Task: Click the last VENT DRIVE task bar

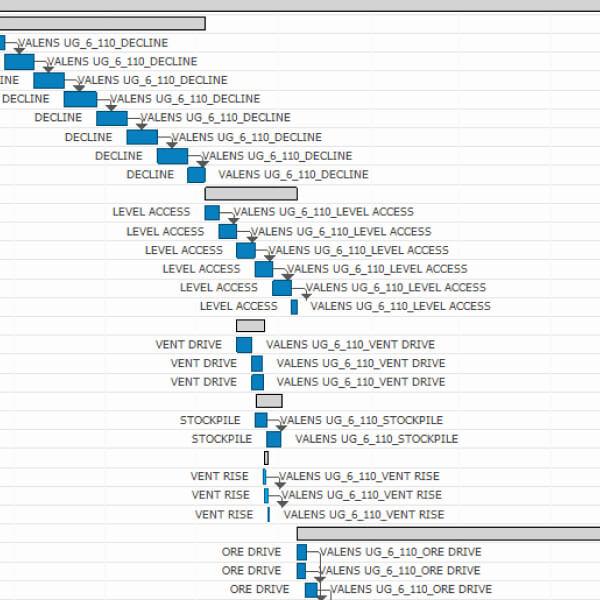Action: 258,382
